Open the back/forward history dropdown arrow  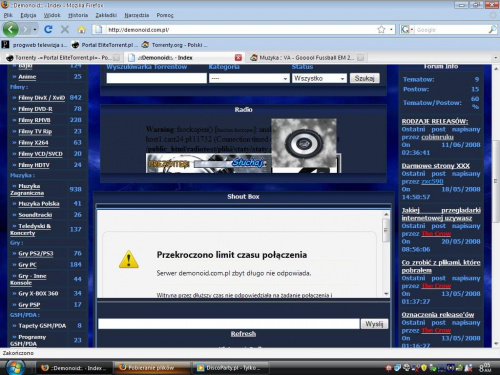pyautogui.click(x=35, y=30)
